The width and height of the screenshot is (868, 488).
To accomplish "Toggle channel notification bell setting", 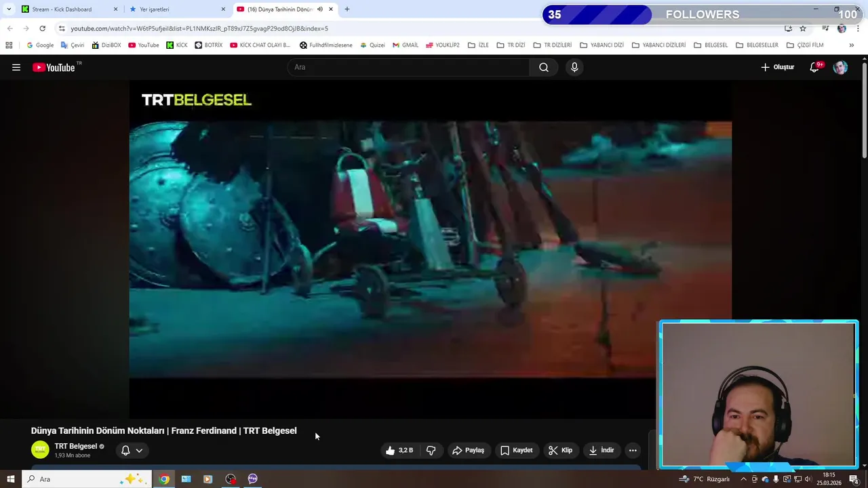I will pyautogui.click(x=132, y=450).
